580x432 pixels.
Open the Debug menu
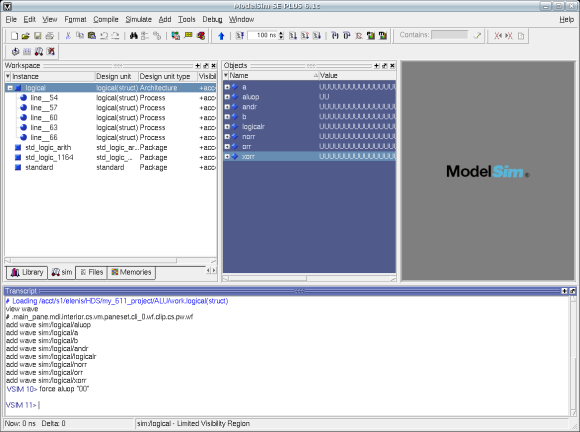212,19
